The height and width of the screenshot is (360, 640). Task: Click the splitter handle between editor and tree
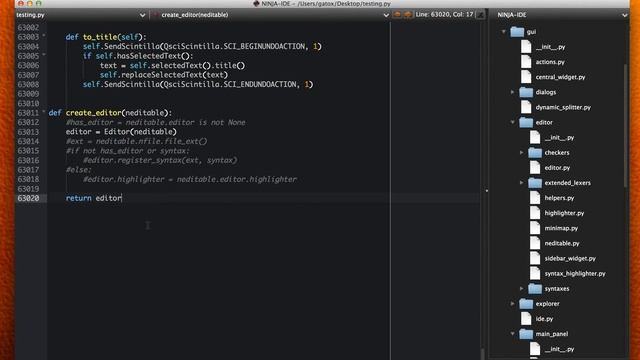pos(487,191)
